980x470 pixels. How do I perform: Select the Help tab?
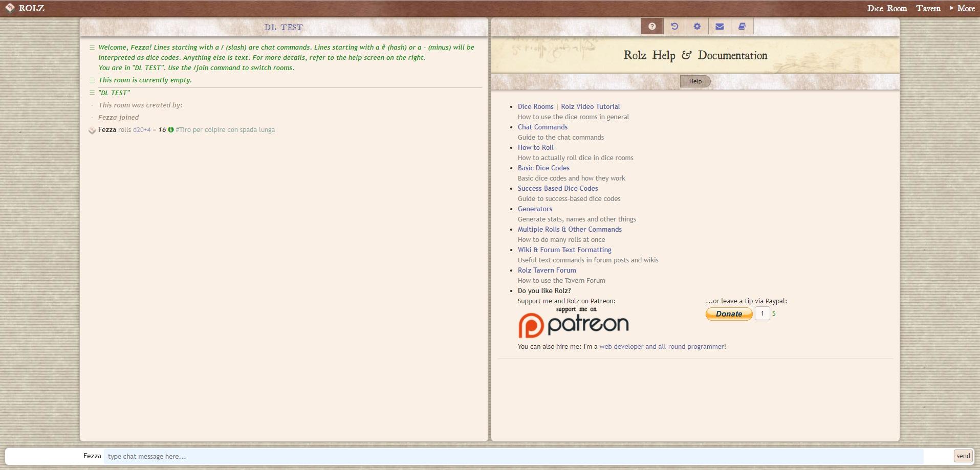[x=695, y=81]
